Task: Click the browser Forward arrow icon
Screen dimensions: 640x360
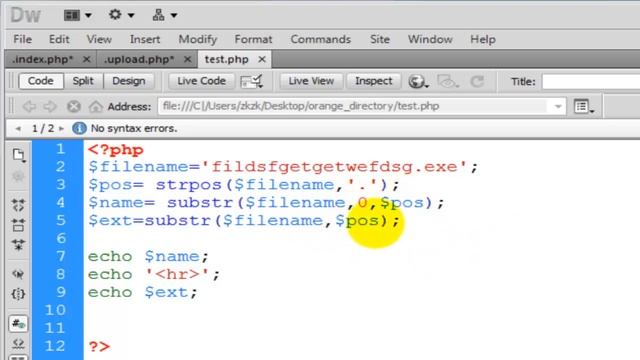Action: (50, 107)
